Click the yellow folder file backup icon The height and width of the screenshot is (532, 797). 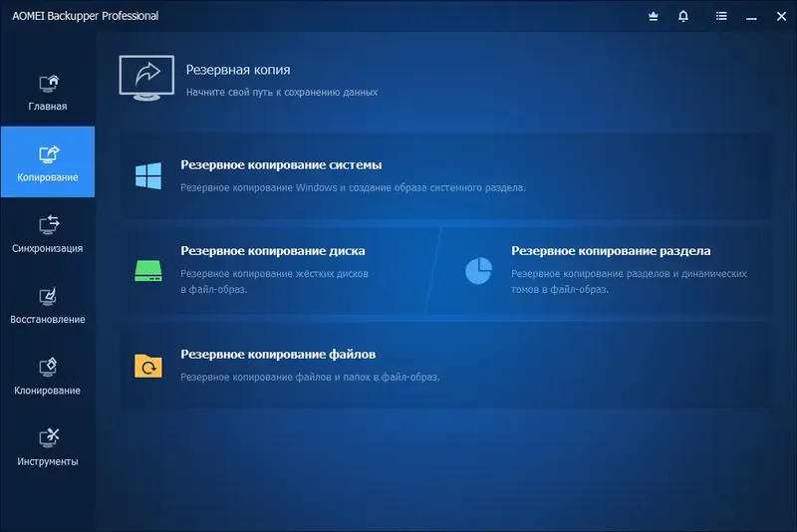[x=148, y=366]
